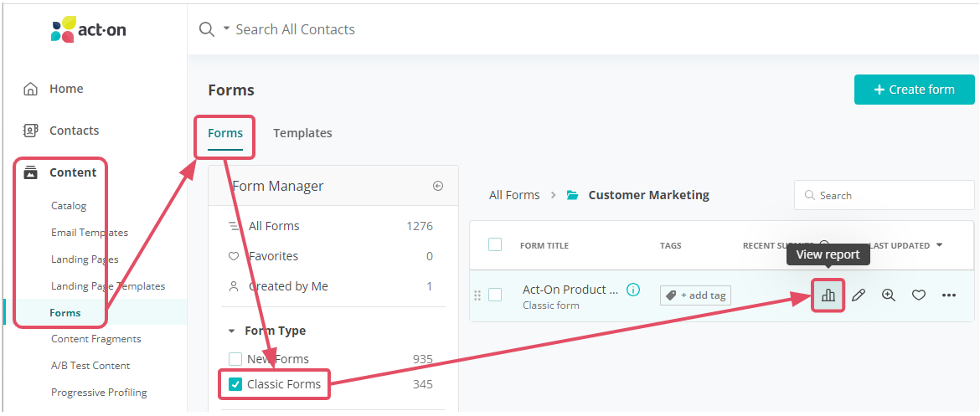Click the magnifier preview icon in row

(889, 295)
